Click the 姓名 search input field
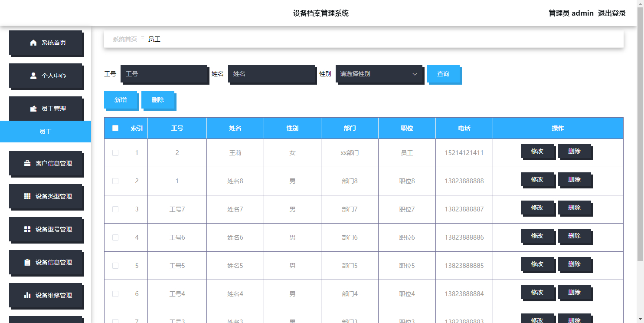 click(271, 74)
